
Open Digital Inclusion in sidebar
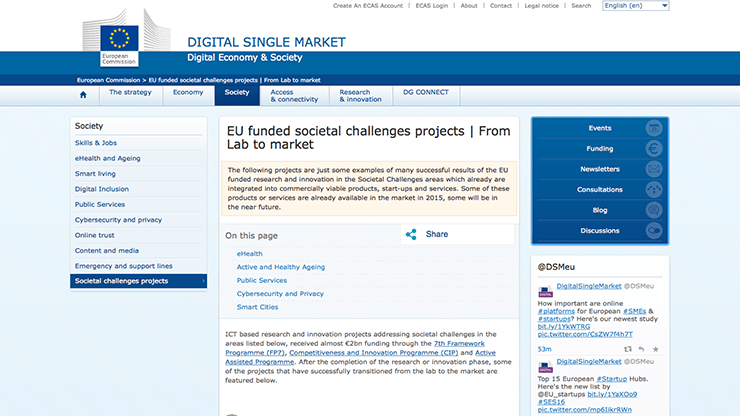pyautogui.click(x=101, y=189)
